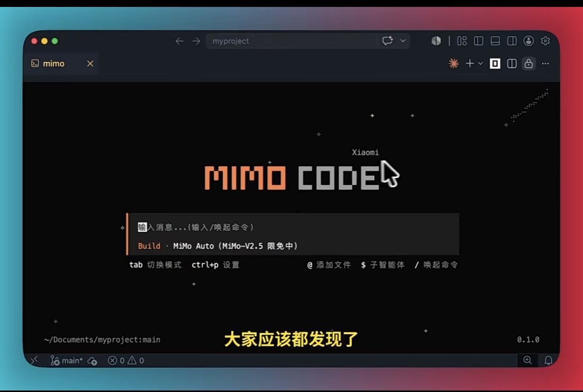Split the editor with split icon
Image resolution: width=583 pixels, height=392 pixels.
coord(512,64)
